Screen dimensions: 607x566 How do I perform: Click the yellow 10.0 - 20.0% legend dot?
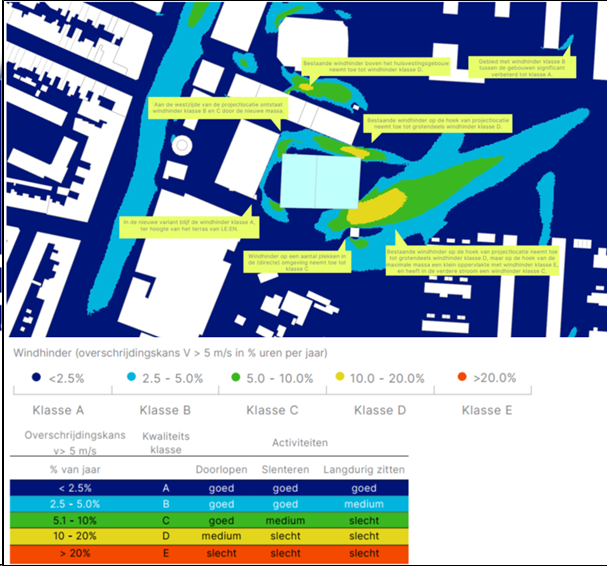pyautogui.click(x=340, y=376)
